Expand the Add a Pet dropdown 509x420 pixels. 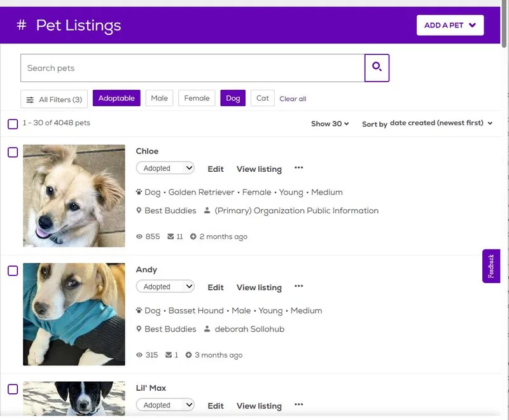point(450,25)
